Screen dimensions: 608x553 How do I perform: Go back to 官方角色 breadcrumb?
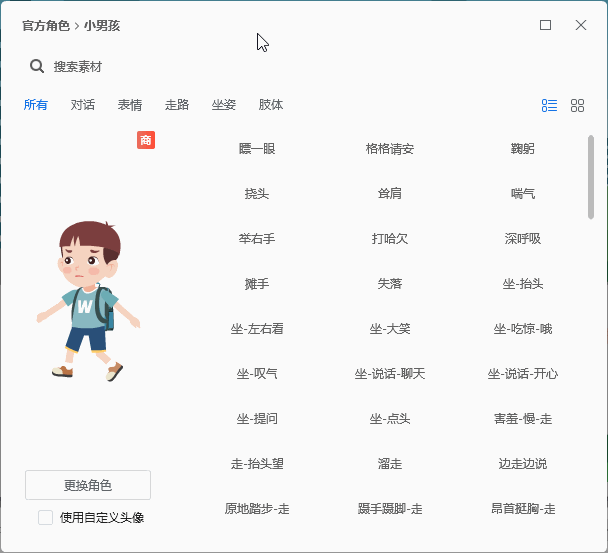click(x=46, y=25)
